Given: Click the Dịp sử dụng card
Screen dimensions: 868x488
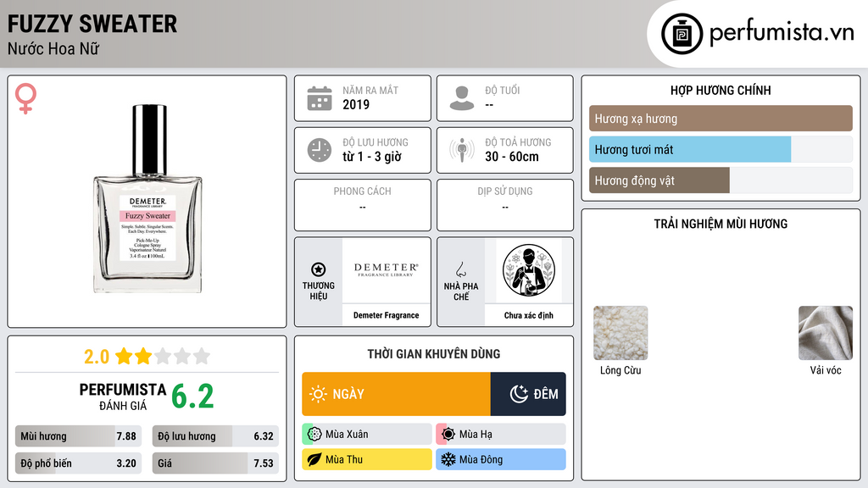Looking at the screenshot, I should pyautogui.click(x=505, y=205).
